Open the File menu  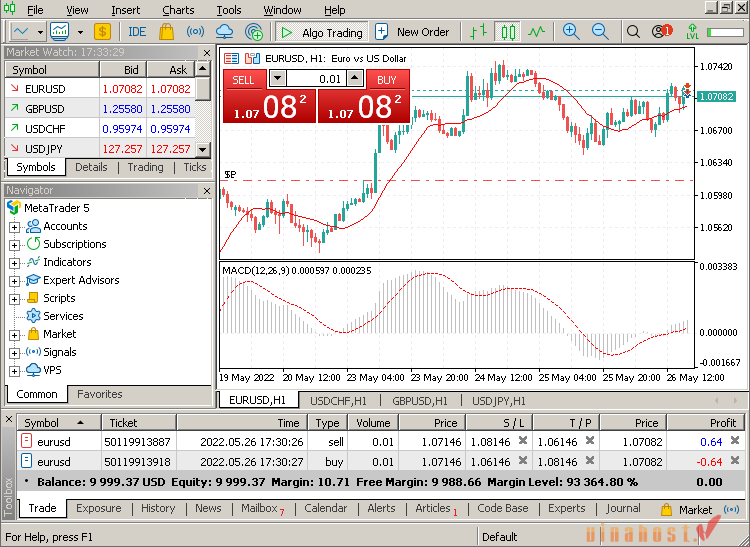coord(35,10)
